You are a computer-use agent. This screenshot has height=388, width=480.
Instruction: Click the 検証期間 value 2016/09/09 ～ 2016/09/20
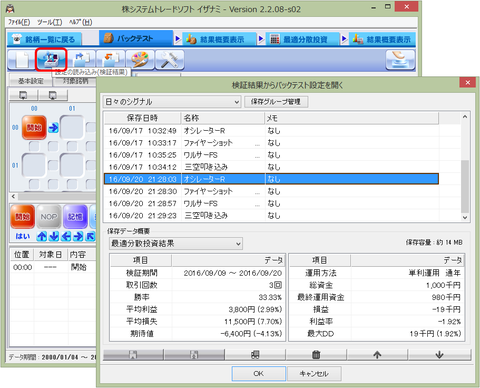click(x=233, y=273)
